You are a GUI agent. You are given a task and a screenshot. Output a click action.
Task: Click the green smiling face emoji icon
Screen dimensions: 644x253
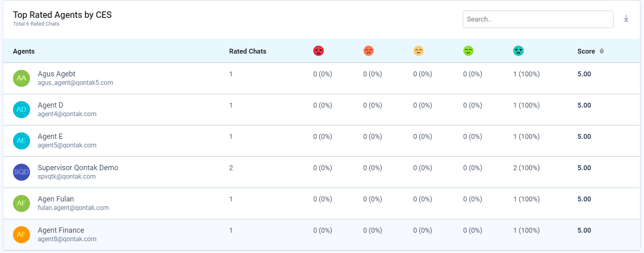468,51
